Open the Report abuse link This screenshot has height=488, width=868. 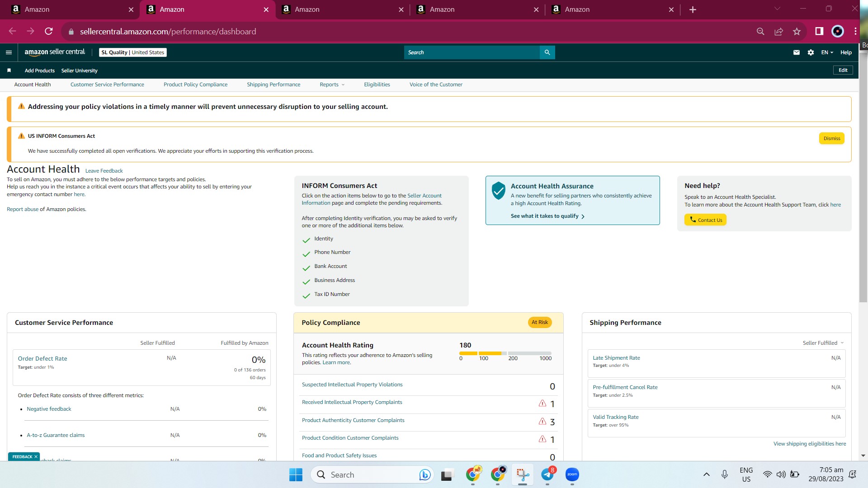pos(23,209)
